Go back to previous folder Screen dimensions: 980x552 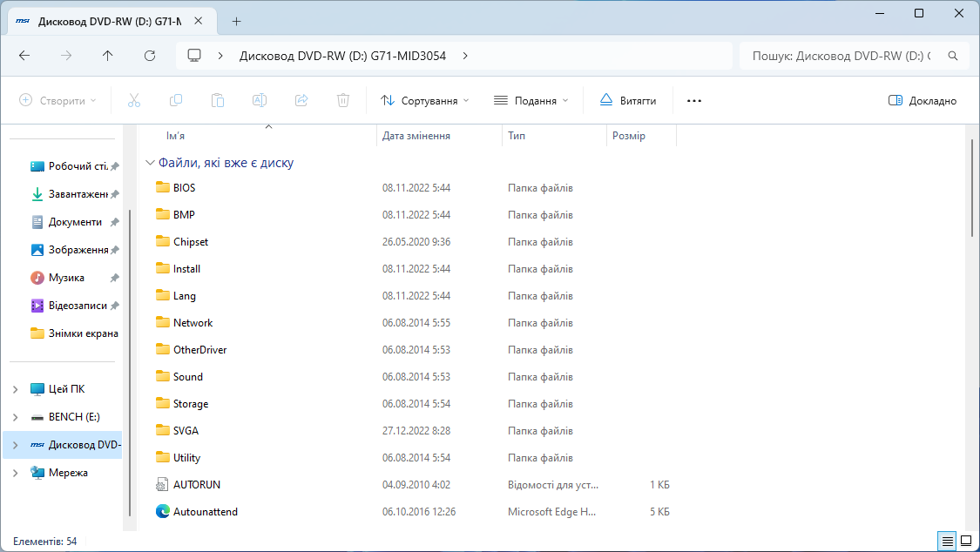point(24,56)
